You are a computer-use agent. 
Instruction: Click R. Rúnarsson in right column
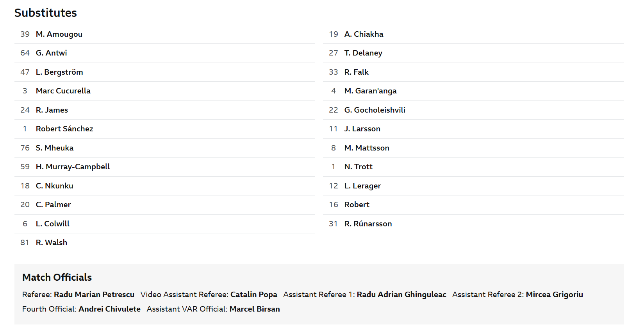click(x=368, y=224)
